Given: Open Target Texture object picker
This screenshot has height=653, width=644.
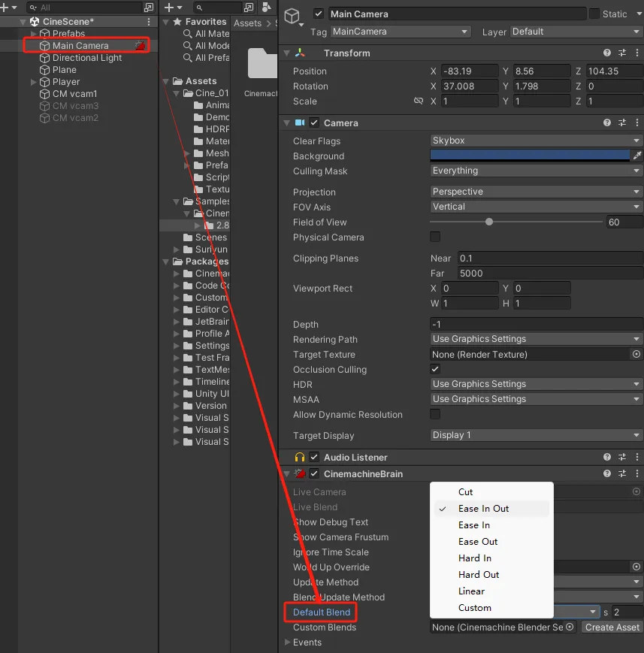Looking at the screenshot, I should tap(636, 354).
